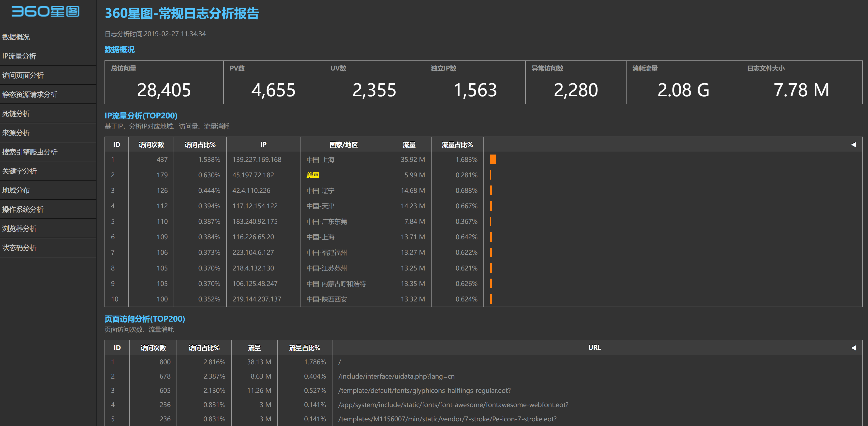Click the orange traffic bar for 219.144.207.137
This screenshot has height=426, width=868.
[491, 299]
